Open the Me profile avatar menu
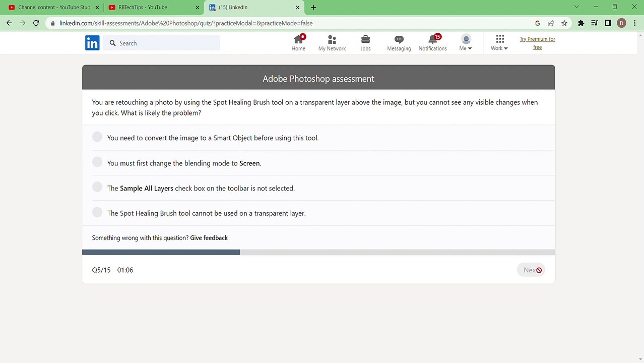644x363 pixels. point(466,43)
